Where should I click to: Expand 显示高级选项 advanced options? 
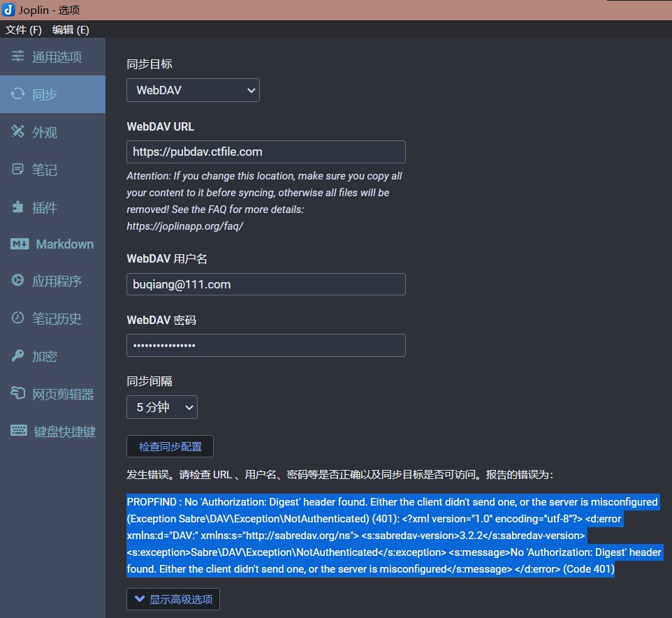pyautogui.click(x=173, y=598)
